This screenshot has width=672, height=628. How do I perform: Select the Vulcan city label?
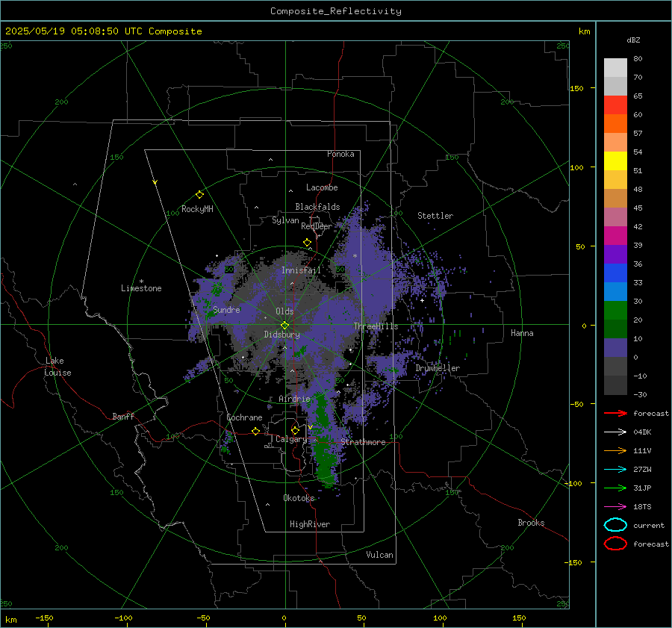pos(379,555)
